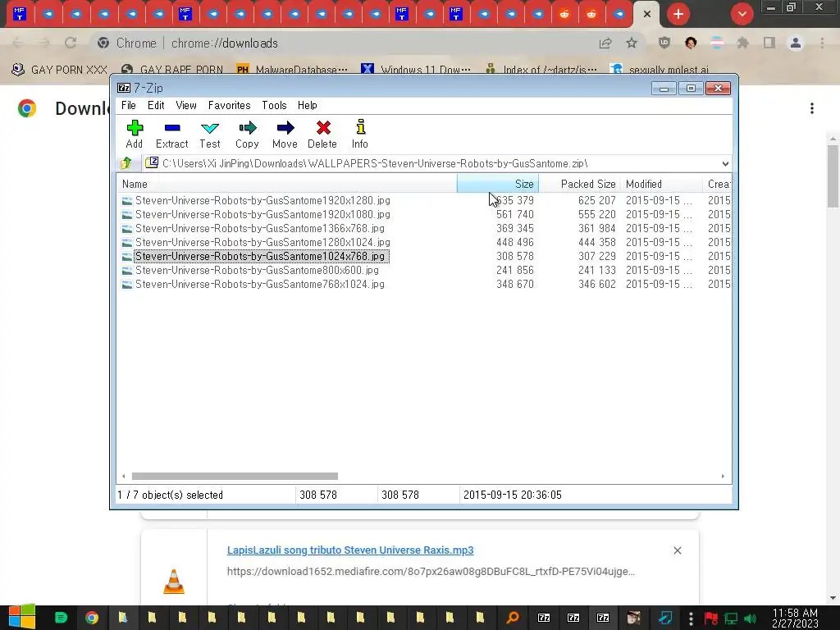Close the active Chrome downloads tab

coord(647,14)
